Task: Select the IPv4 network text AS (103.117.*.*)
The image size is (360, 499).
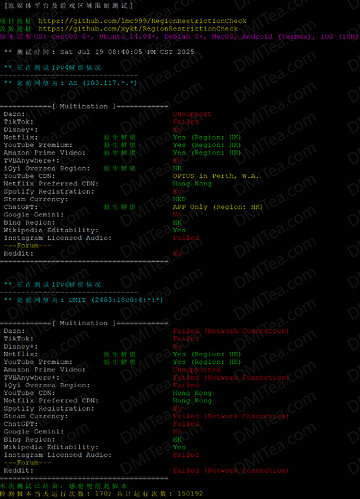Action: point(102,83)
